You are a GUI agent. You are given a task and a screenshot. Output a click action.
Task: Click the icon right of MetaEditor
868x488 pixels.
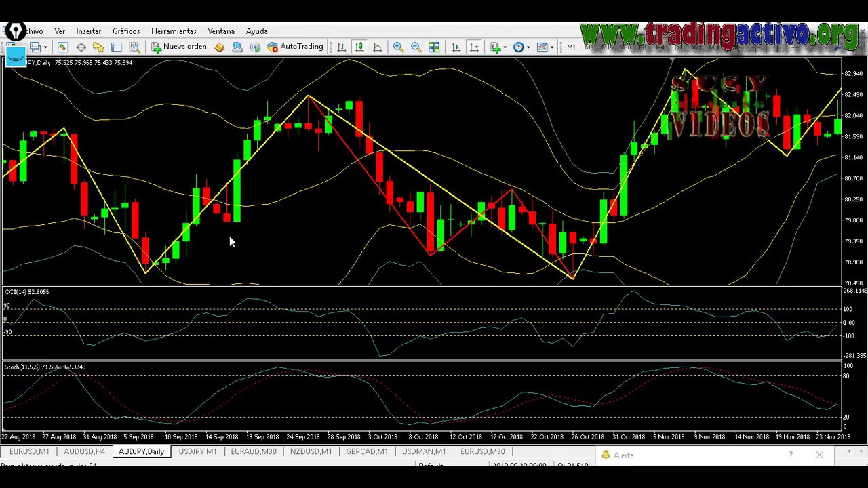coord(237,47)
